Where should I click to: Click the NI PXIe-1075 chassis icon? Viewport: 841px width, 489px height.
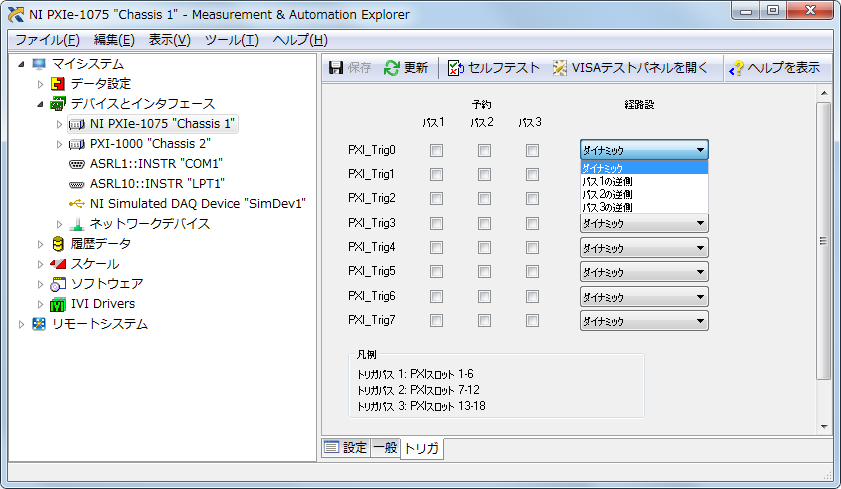77,124
